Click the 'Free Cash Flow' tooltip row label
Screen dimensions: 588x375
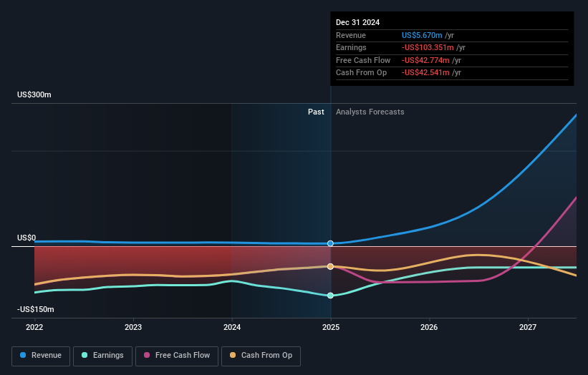pyautogui.click(x=363, y=60)
